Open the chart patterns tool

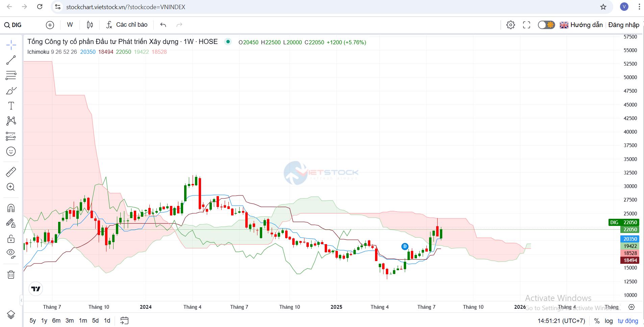tap(11, 121)
